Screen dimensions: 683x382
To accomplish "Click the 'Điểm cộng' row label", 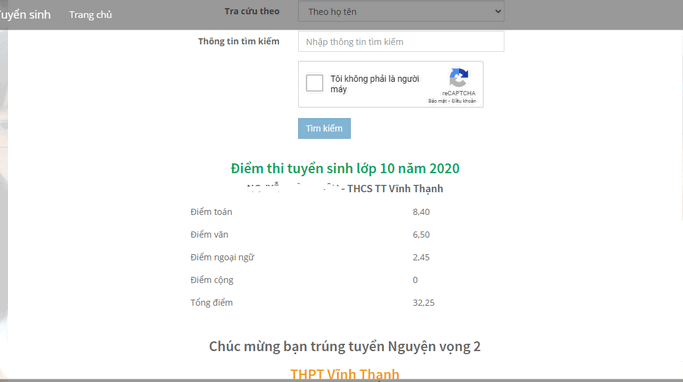I will 212,280.
